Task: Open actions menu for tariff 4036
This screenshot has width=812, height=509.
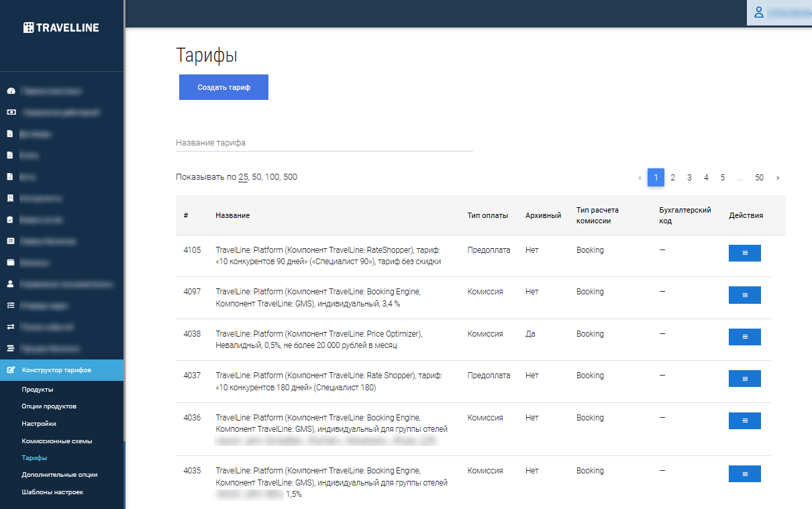Action: 744,420
